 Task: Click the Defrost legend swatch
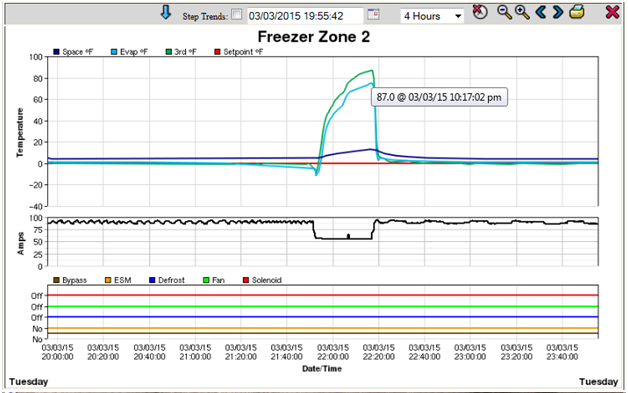pyautogui.click(x=152, y=280)
